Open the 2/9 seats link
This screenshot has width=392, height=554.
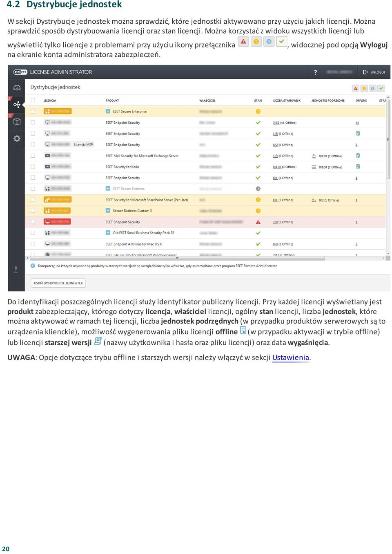point(275,222)
